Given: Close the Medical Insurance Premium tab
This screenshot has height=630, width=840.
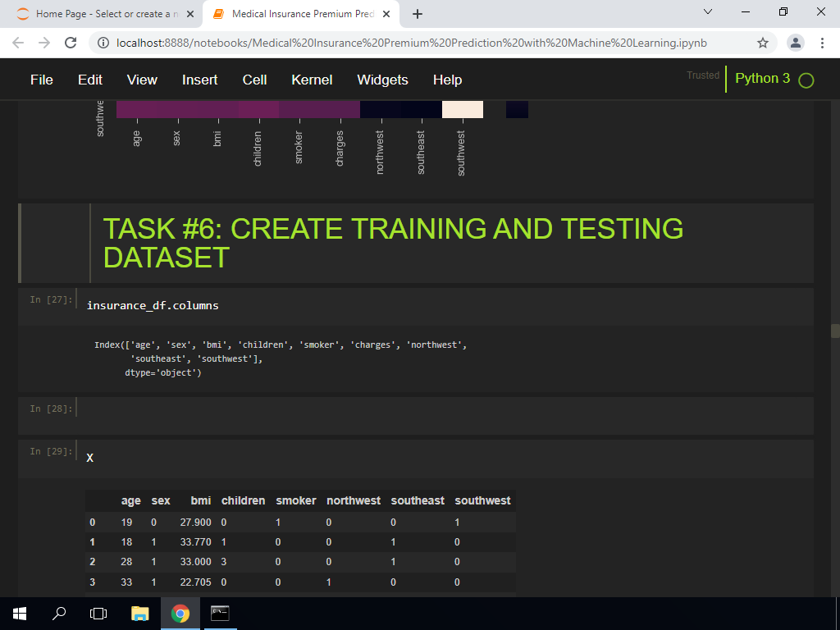Looking at the screenshot, I should point(386,15).
